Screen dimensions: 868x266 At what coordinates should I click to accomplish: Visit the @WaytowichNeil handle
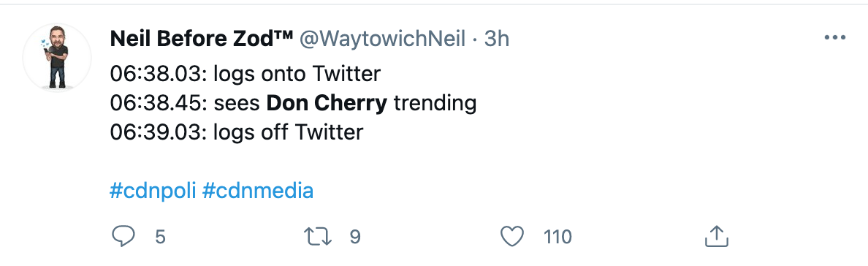pos(382,39)
